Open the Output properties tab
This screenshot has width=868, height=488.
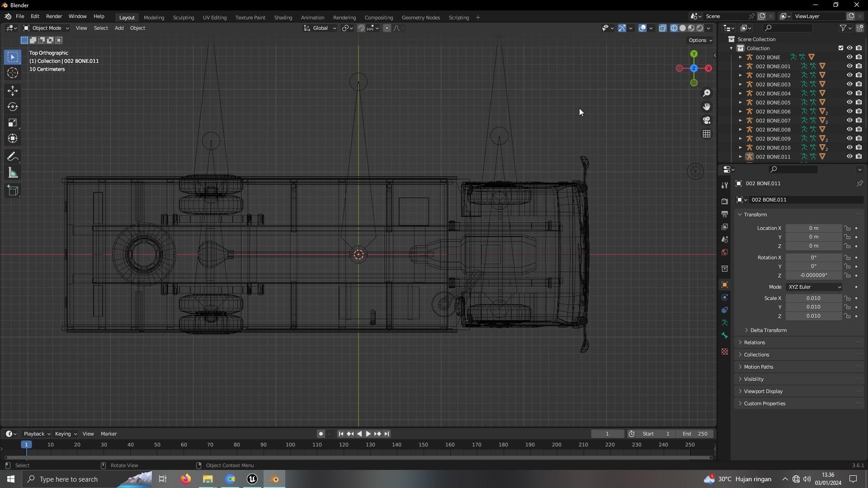(725, 214)
